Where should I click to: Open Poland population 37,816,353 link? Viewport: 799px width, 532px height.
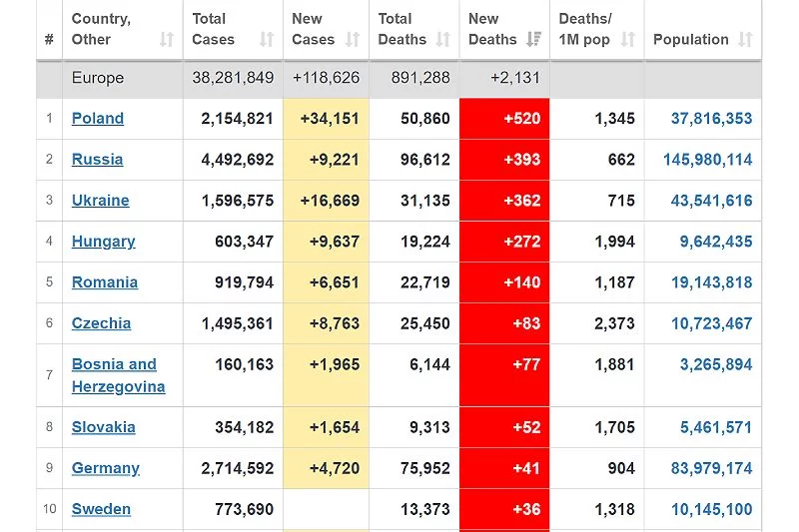tap(711, 118)
